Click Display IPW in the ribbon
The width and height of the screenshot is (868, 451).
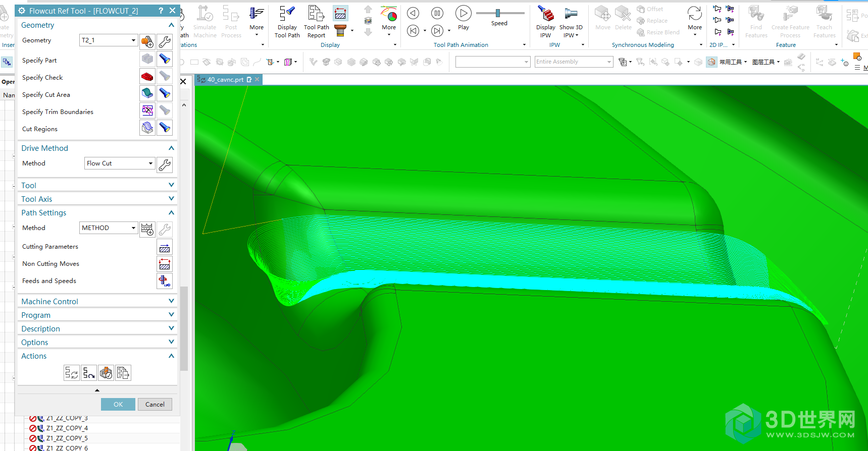pos(545,22)
